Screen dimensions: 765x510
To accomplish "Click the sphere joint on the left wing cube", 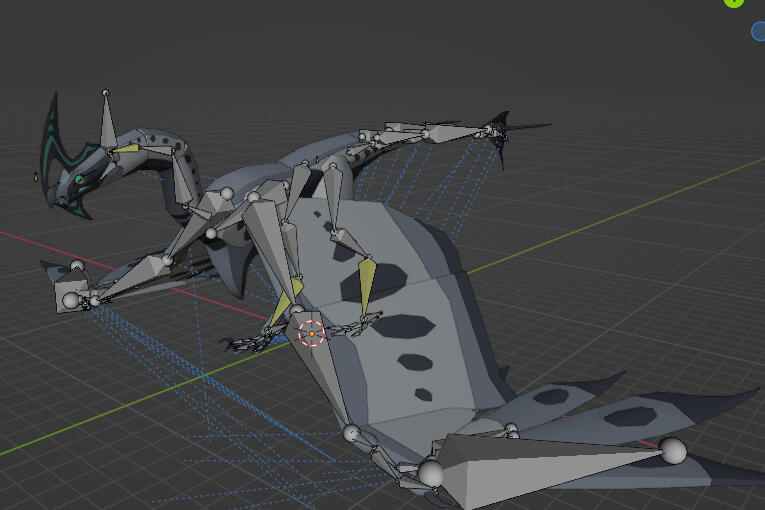I will pos(71,300).
